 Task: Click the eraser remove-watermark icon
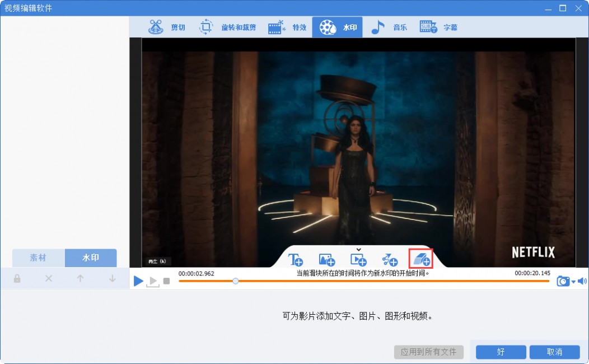click(421, 259)
